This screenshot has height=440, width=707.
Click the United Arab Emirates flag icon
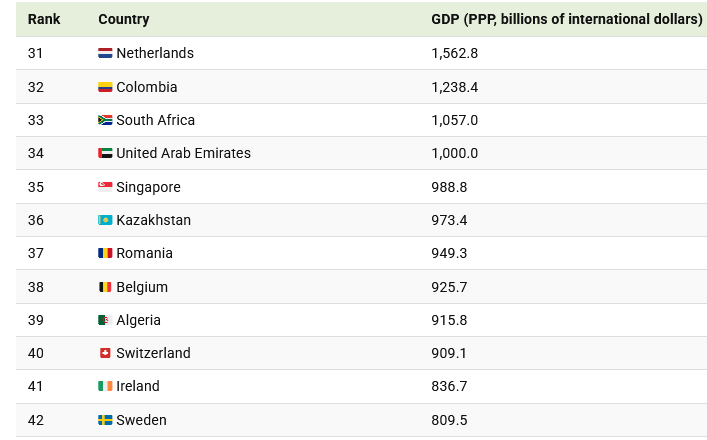point(105,153)
